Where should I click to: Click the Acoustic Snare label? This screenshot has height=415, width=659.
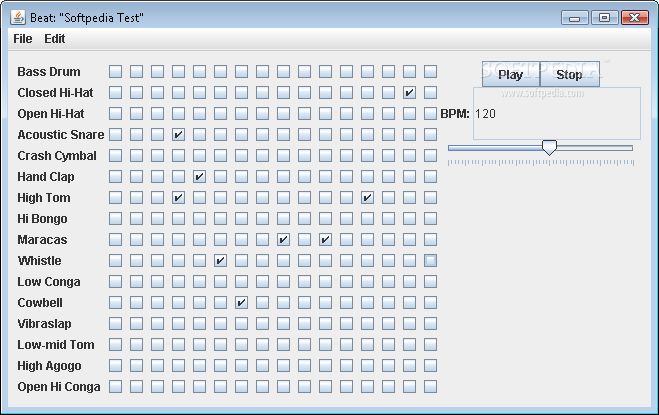tap(61, 135)
